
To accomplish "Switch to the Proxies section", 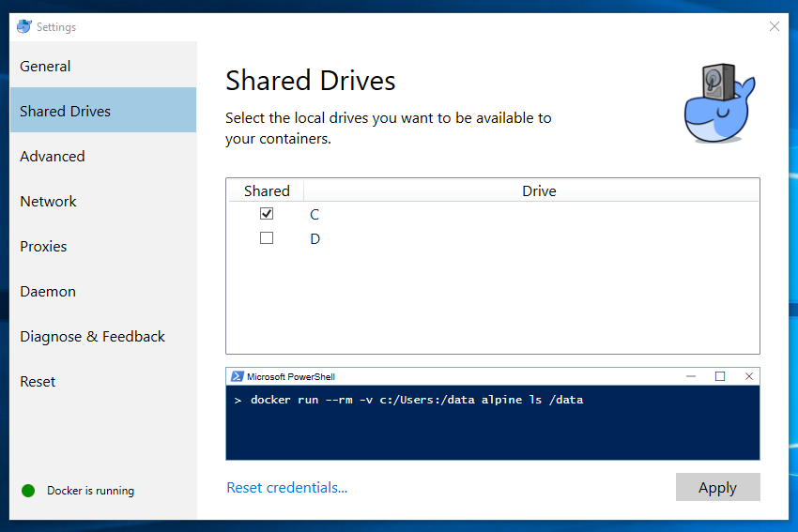I will [103, 246].
